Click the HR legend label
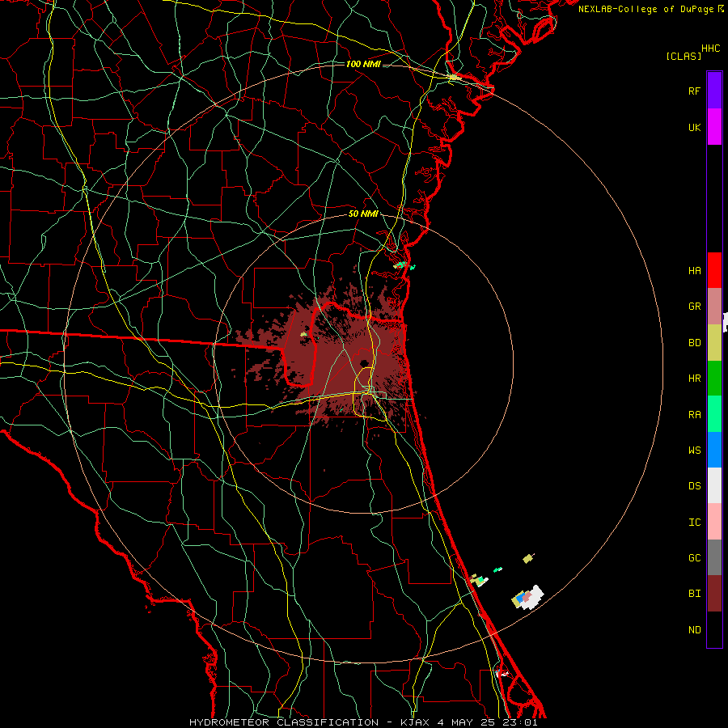728x728 pixels. coord(694,379)
